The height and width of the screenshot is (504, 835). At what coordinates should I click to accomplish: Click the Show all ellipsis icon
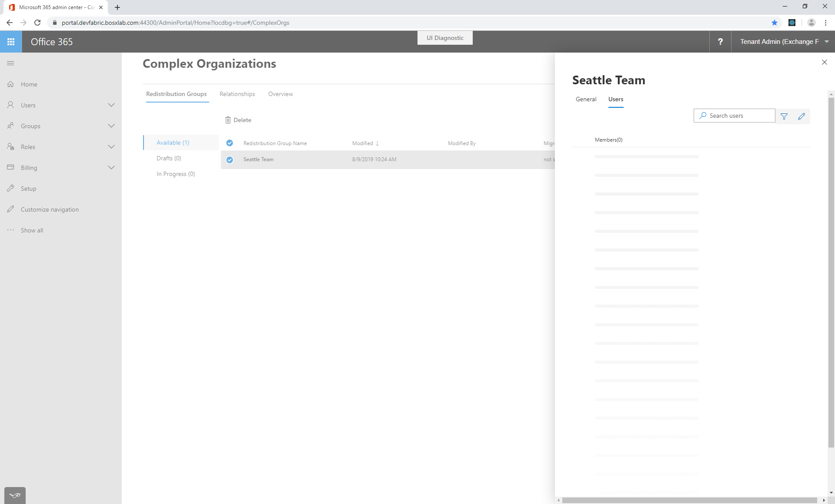[10, 230]
